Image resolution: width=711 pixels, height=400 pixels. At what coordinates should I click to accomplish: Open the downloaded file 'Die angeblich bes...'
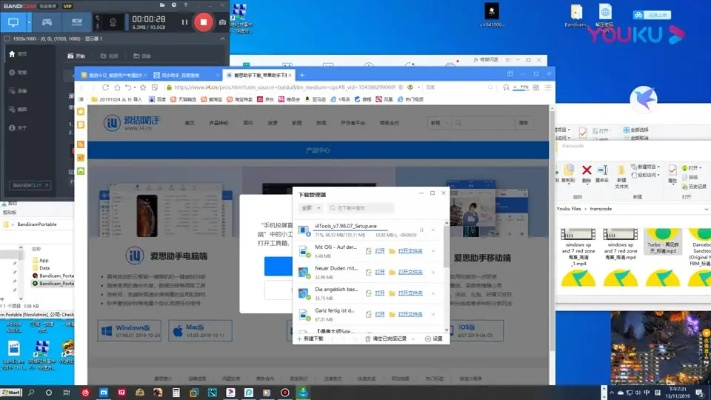point(380,293)
